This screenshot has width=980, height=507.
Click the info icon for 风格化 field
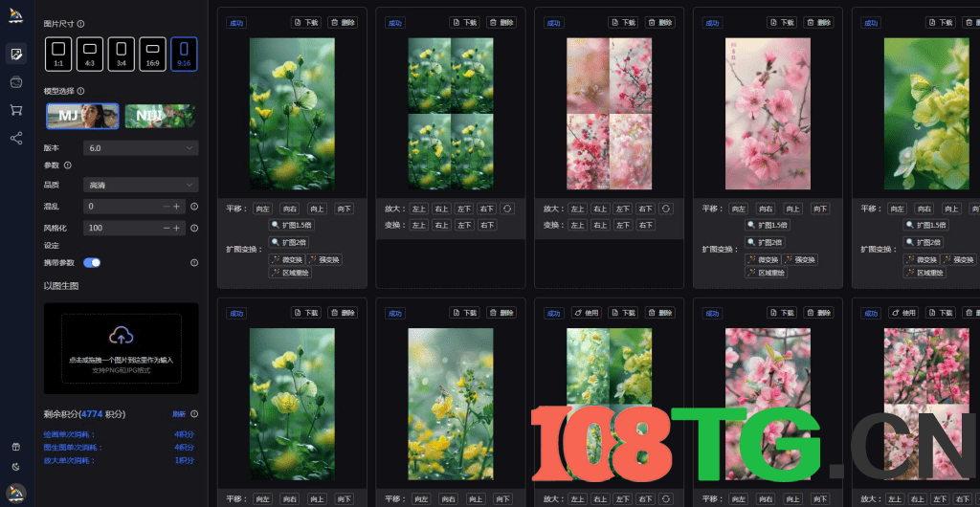pos(194,228)
